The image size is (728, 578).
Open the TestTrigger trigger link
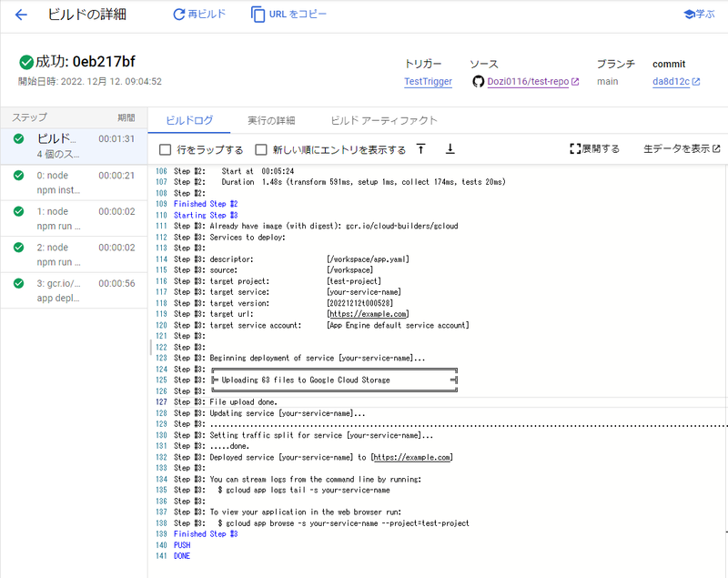pyautogui.click(x=428, y=81)
